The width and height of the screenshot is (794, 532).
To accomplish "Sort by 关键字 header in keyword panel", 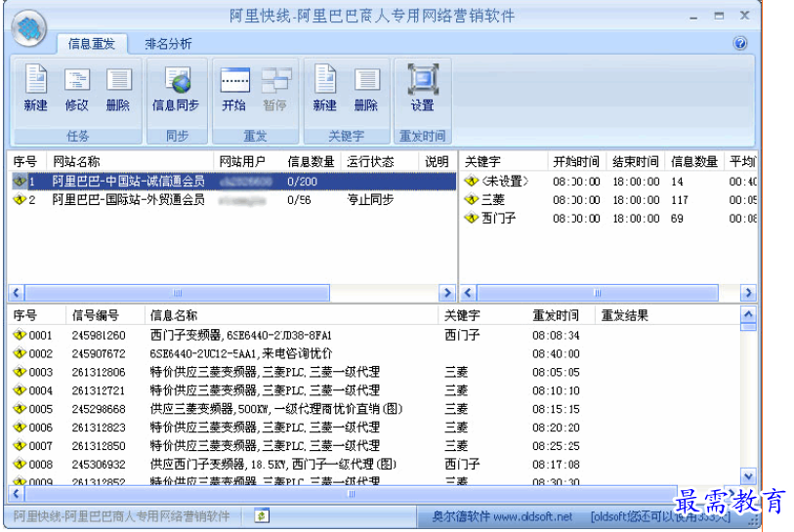I will 504,161.
